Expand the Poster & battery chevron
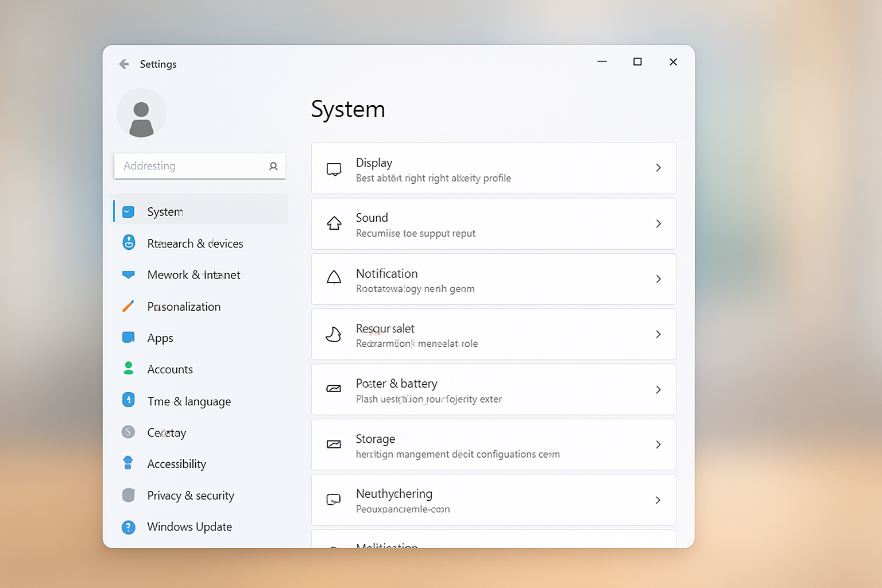The height and width of the screenshot is (588, 882). (659, 390)
